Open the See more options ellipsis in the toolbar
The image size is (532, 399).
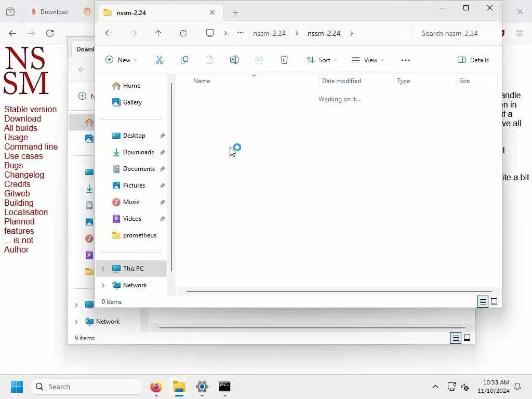pyautogui.click(x=405, y=60)
